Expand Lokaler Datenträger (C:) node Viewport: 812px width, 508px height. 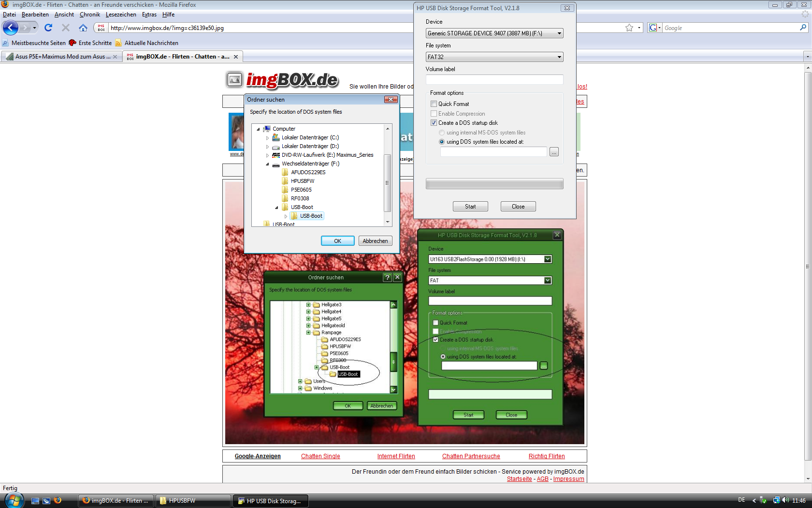tap(267, 138)
